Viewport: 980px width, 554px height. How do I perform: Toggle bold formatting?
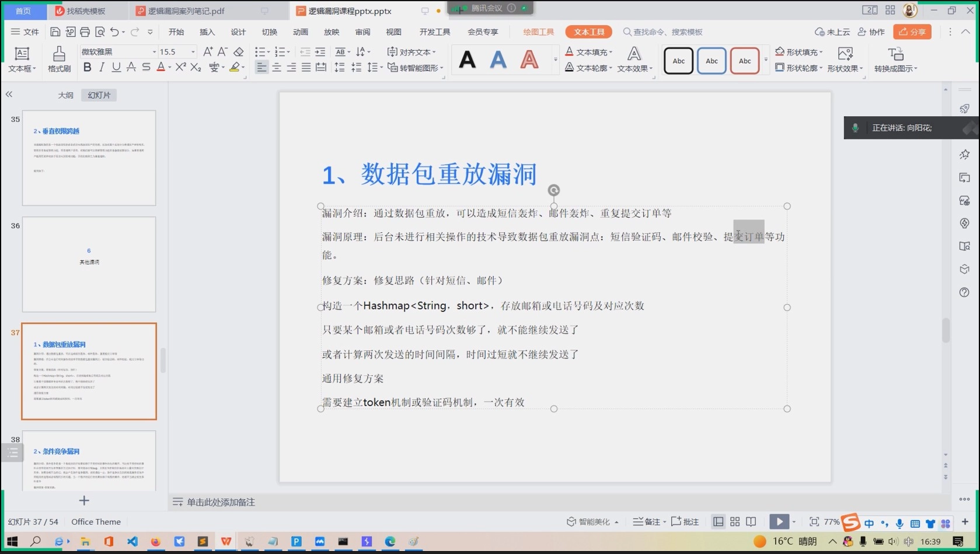tap(87, 67)
